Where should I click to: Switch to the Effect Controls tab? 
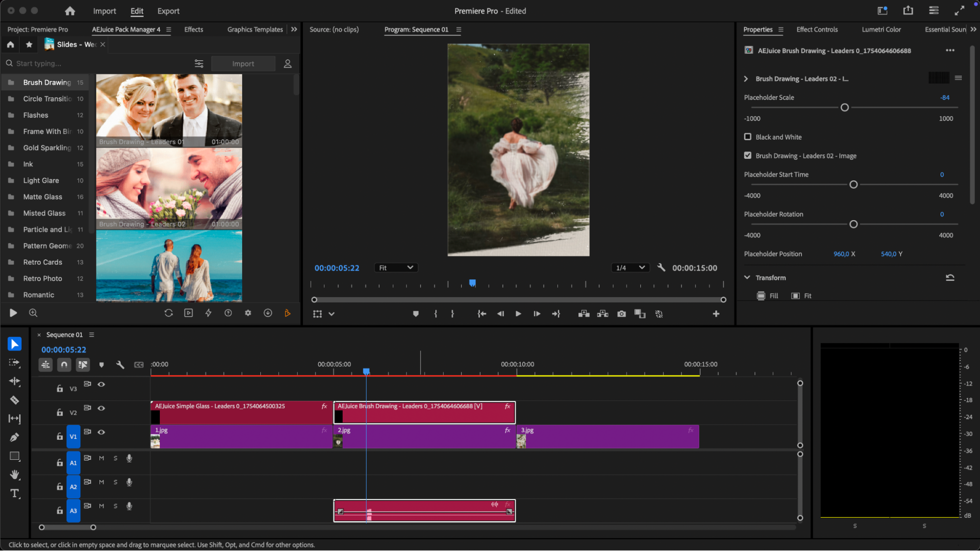pyautogui.click(x=817, y=29)
